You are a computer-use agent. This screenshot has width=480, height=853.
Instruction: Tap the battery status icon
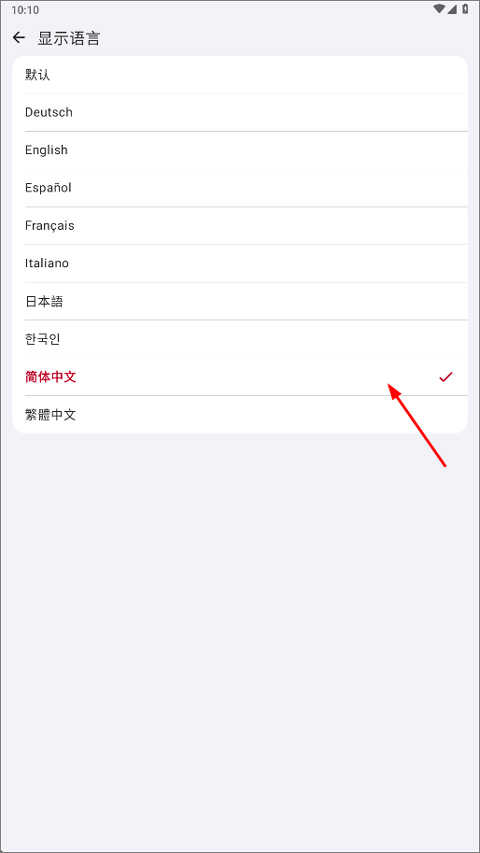[465, 9]
